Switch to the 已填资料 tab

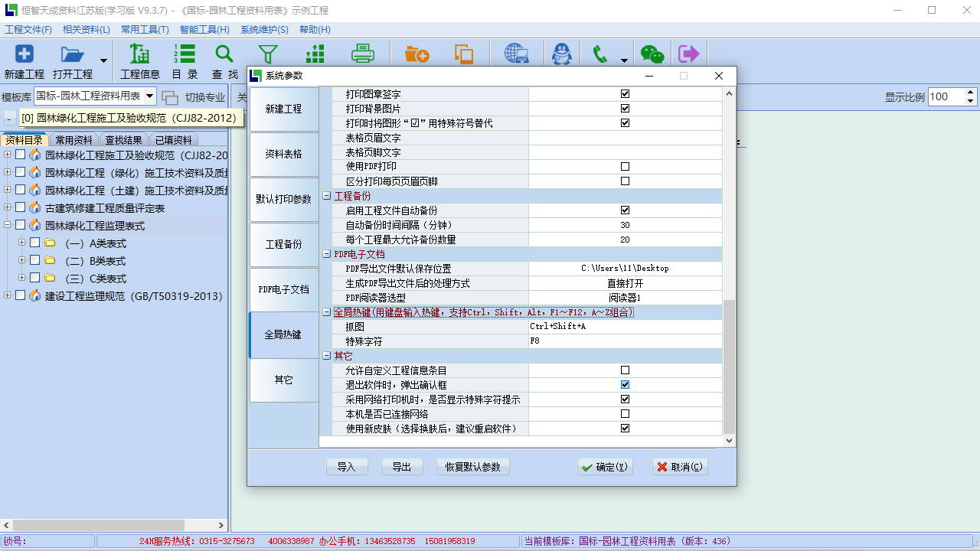tap(173, 140)
